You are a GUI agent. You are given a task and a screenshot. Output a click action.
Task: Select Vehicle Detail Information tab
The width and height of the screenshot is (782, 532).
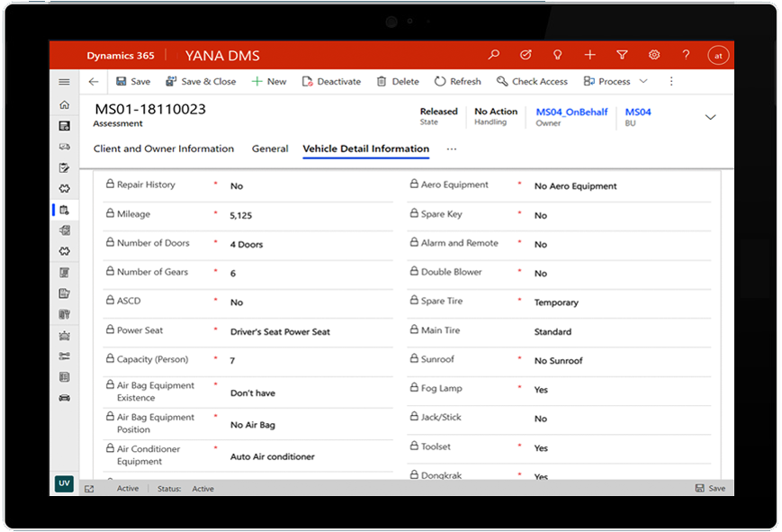click(366, 149)
